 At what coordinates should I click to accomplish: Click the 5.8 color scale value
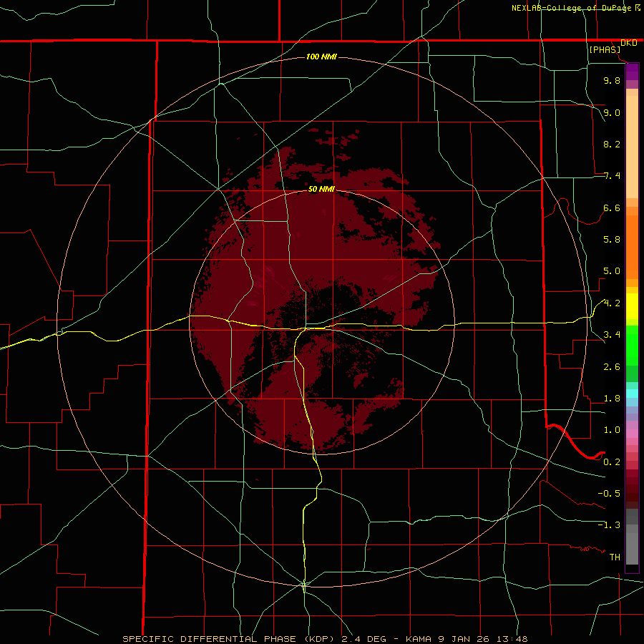click(x=612, y=240)
